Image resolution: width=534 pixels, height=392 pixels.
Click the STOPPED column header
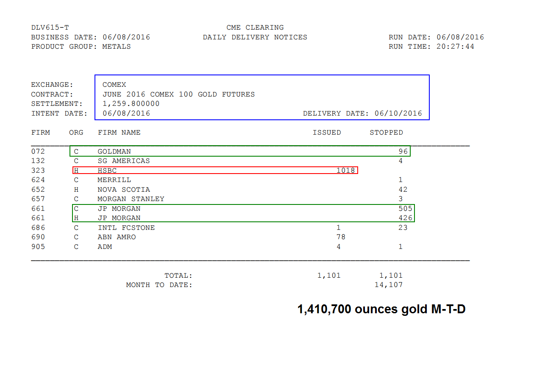387,133
